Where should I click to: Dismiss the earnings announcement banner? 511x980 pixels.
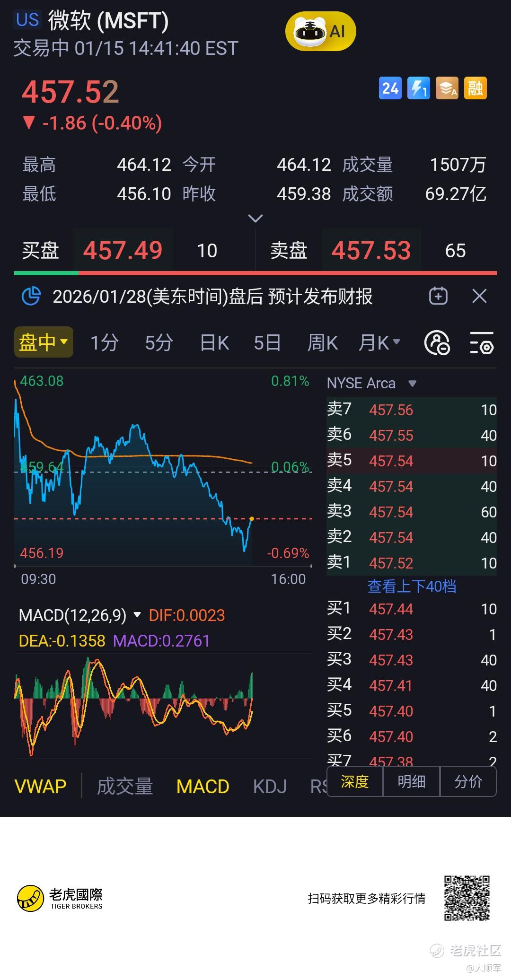(x=479, y=296)
